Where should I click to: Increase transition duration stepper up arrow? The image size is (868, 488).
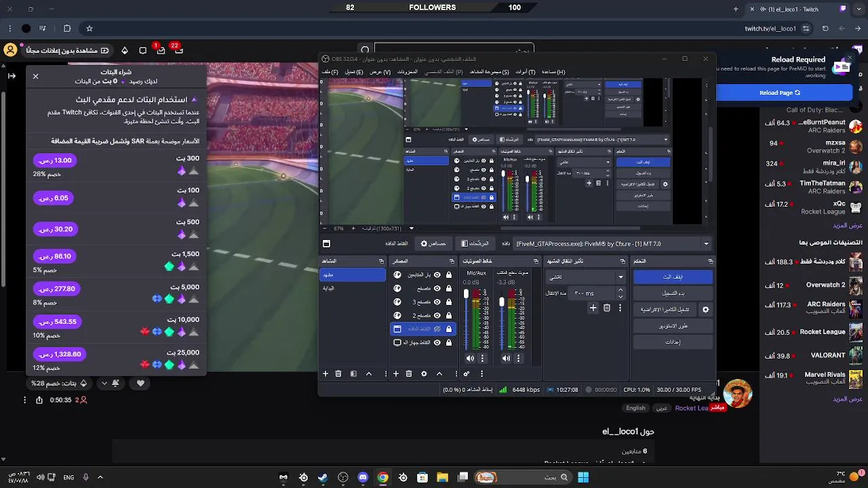click(620, 290)
